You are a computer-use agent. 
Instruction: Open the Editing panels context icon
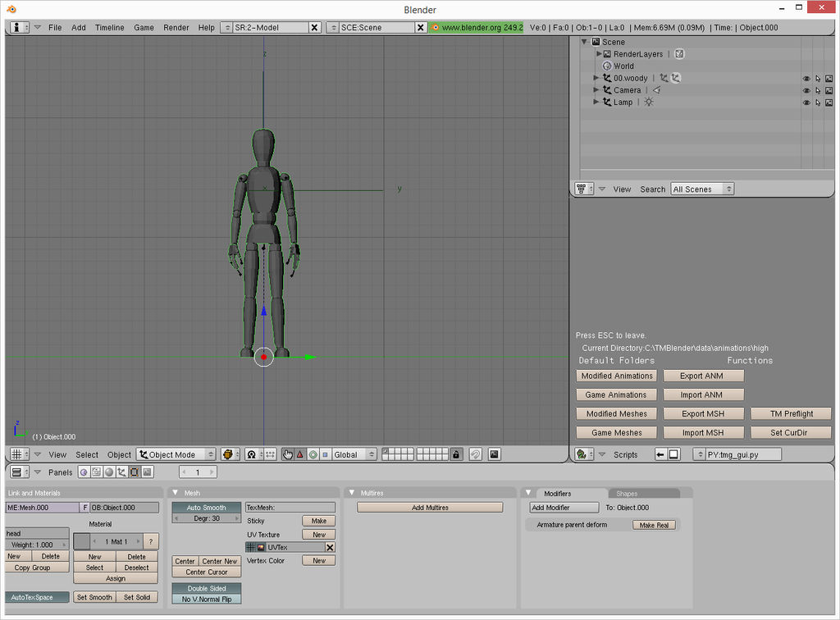[135, 472]
